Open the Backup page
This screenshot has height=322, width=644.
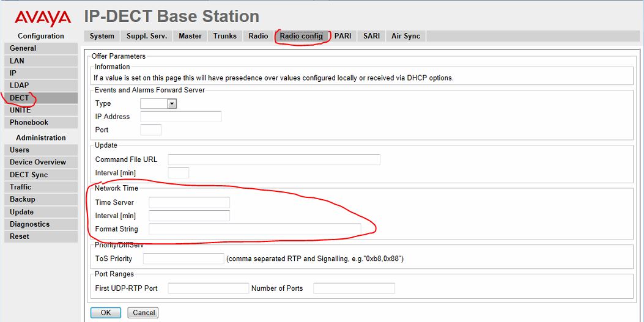tap(40, 199)
